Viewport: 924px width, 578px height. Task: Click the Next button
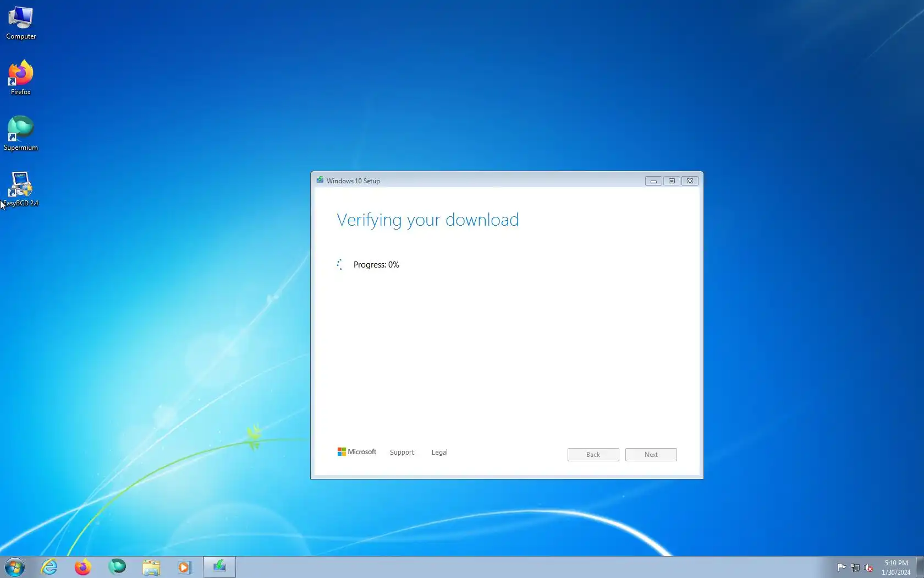coord(651,455)
